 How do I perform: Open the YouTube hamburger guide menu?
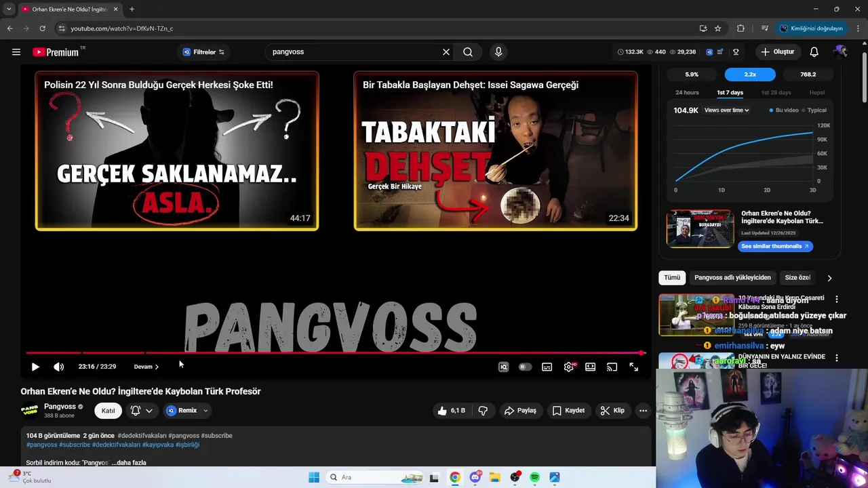[x=16, y=52]
